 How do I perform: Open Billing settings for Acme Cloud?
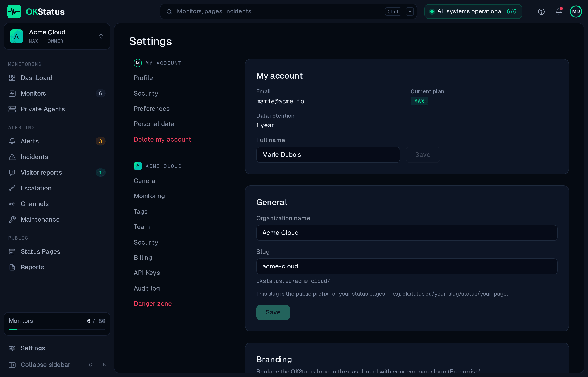pos(143,257)
